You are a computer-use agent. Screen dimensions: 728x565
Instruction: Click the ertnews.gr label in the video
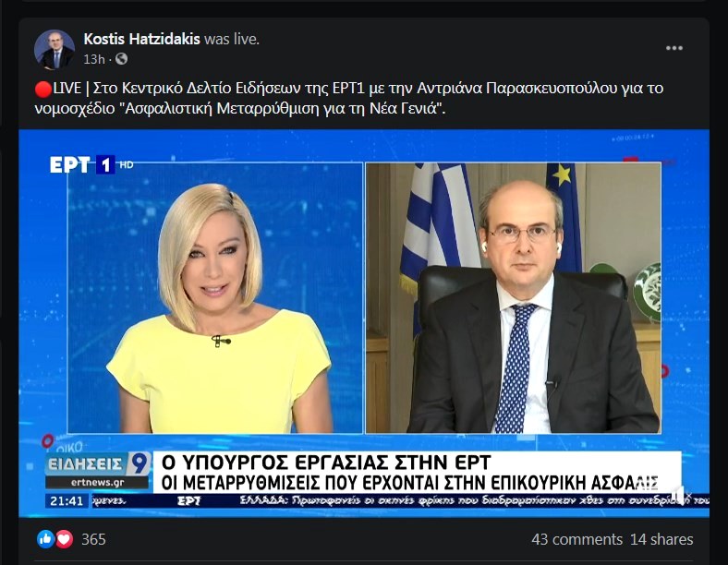click(98, 483)
